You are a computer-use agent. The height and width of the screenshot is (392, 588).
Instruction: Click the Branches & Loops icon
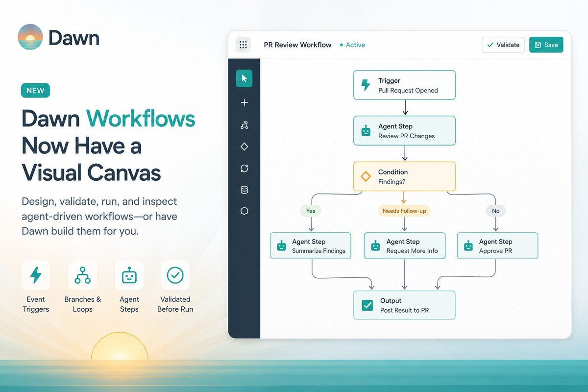click(x=82, y=275)
